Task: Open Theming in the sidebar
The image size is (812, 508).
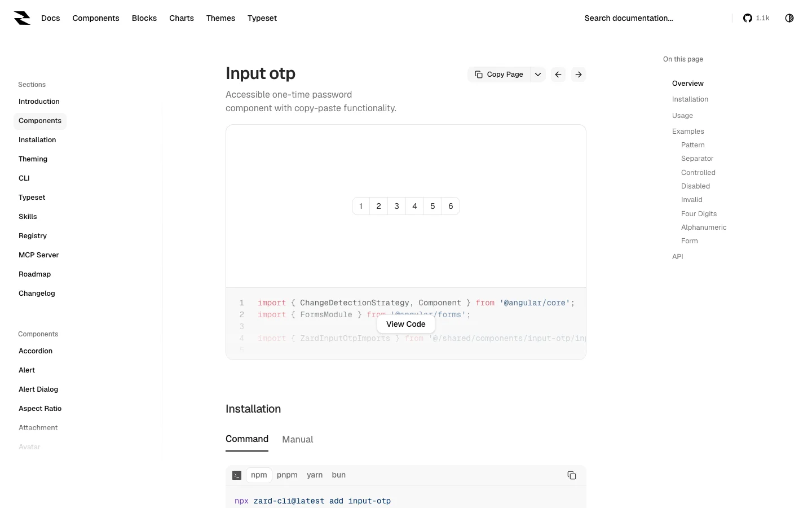Action: [33, 159]
